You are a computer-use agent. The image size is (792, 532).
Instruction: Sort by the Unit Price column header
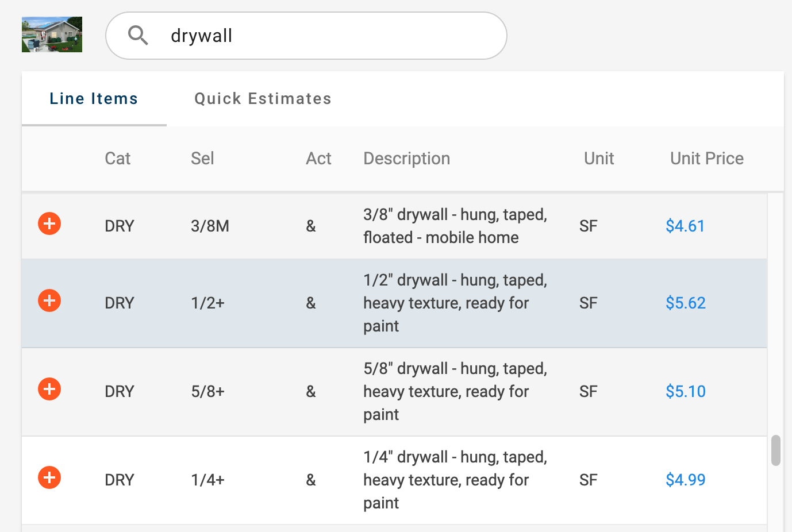707,159
